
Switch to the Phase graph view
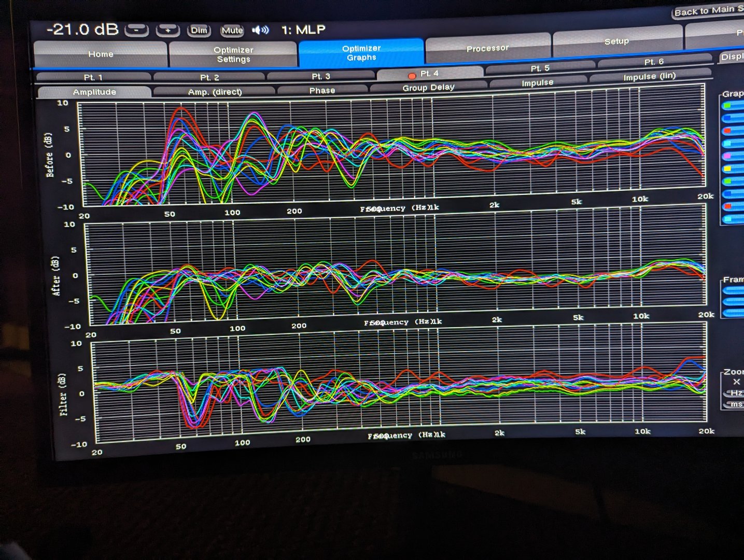click(322, 91)
